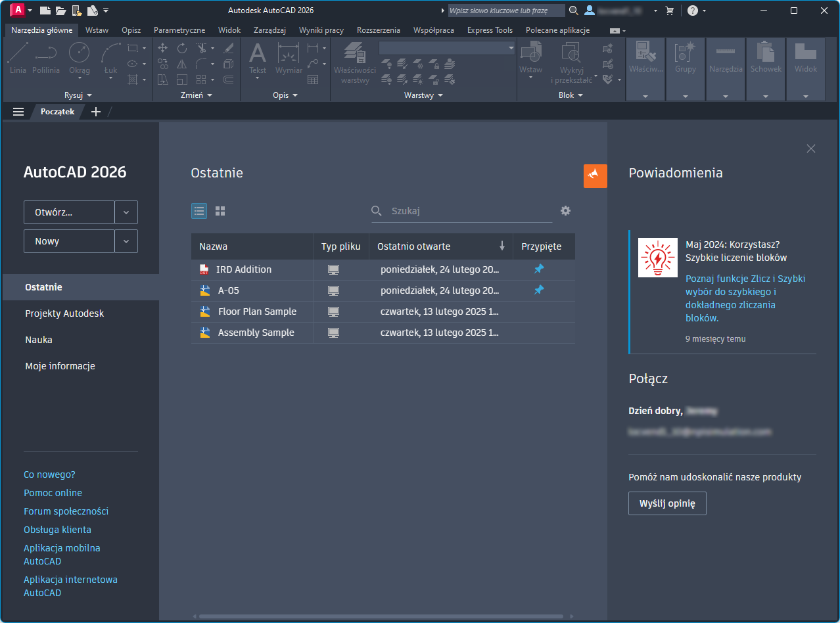The height and width of the screenshot is (623, 840).
Task: Click the Open folder icon in quick access toolbar
Action: (x=60, y=11)
